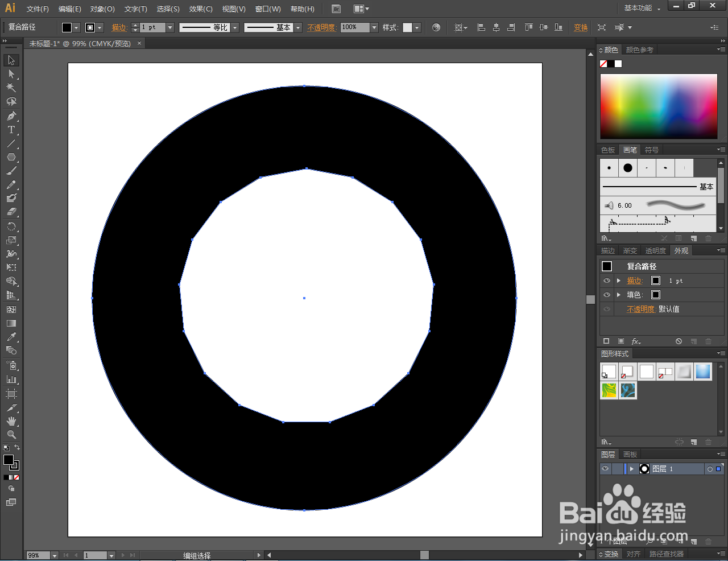The height and width of the screenshot is (561, 728).
Task: Open the 文件(F) menu
Action: [38, 9]
